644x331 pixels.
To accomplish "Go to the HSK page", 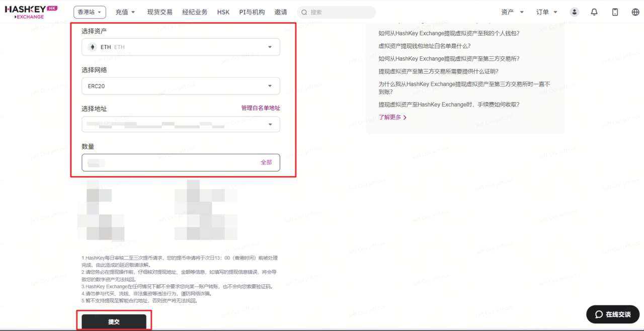I will point(223,12).
